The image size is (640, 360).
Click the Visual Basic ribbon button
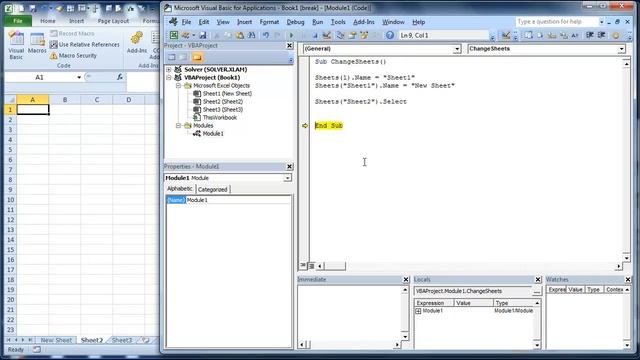[16, 46]
